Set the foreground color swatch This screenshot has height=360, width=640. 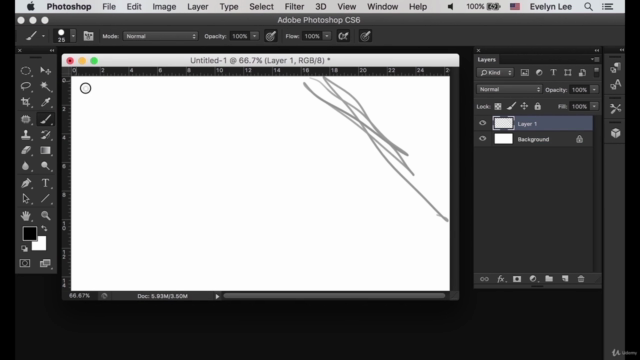29,233
